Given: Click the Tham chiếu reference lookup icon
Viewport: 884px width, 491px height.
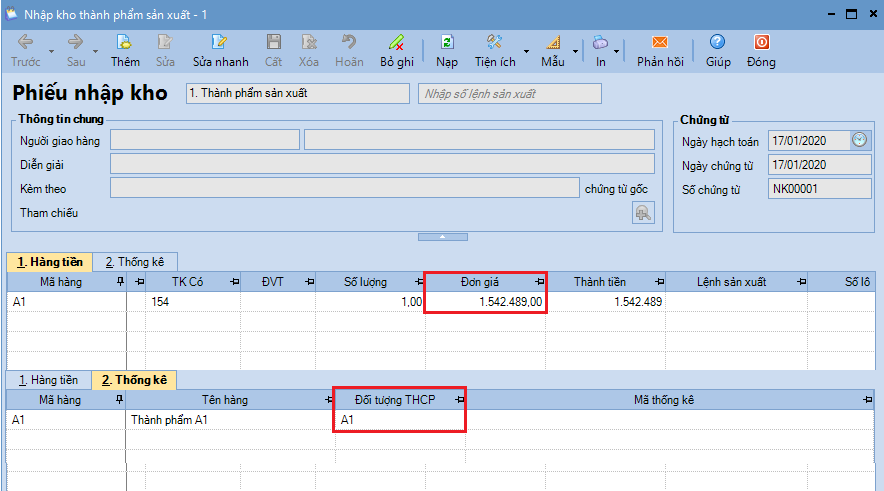Looking at the screenshot, I should pyautogui.click(x=642, y=213).
